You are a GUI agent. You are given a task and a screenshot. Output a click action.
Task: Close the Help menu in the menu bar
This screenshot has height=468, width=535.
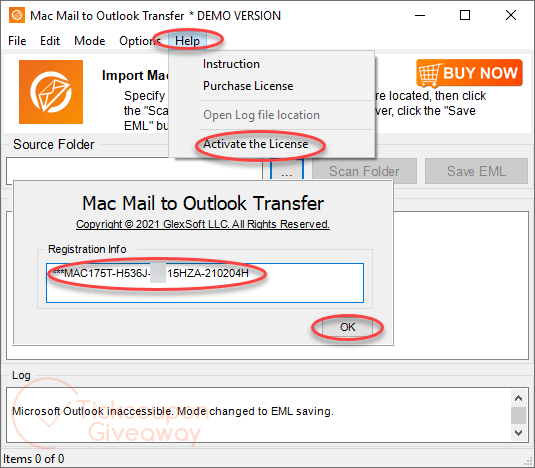[187, 41]
